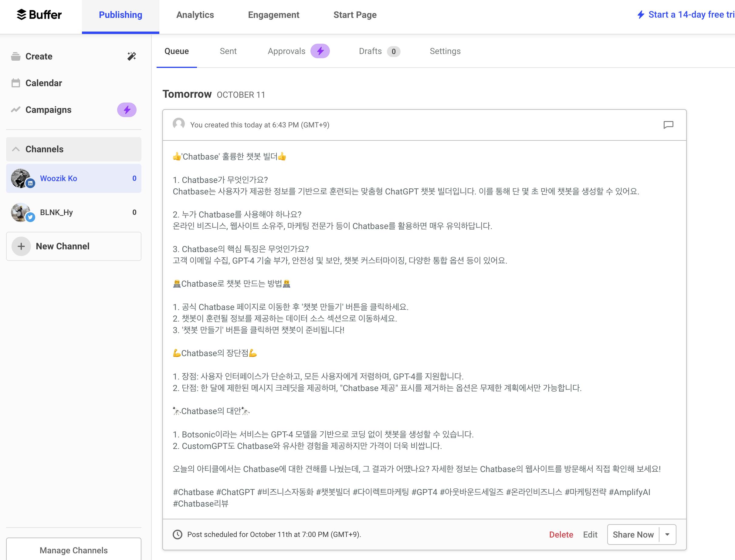735x560 pixels.
Task: Click the New Channel button
Action: point(73,246)
